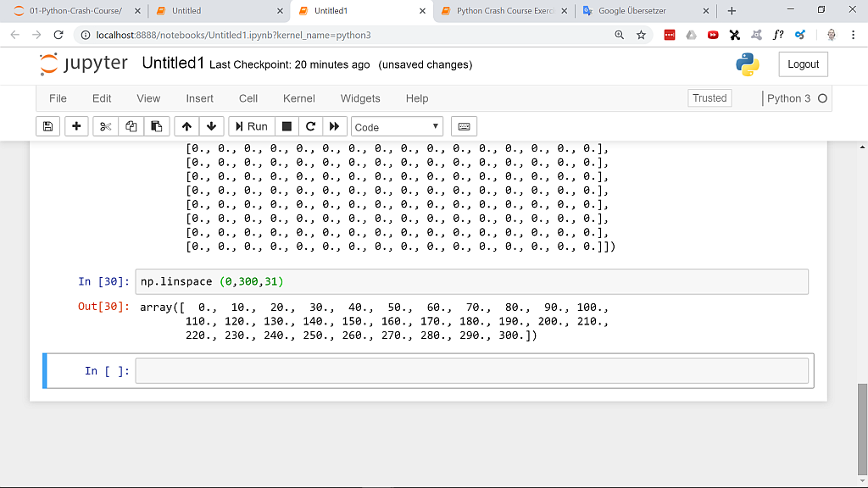View site information icon in address bar

point(86,35)
